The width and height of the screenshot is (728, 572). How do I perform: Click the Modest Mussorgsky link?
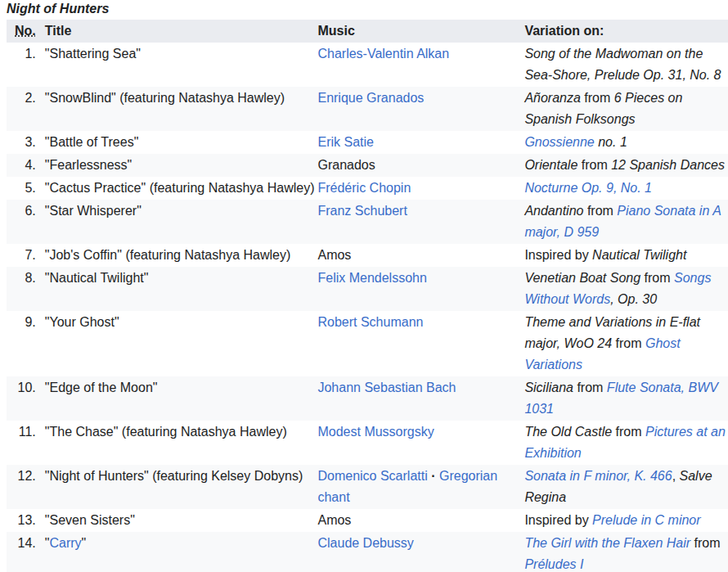point(375,432)
